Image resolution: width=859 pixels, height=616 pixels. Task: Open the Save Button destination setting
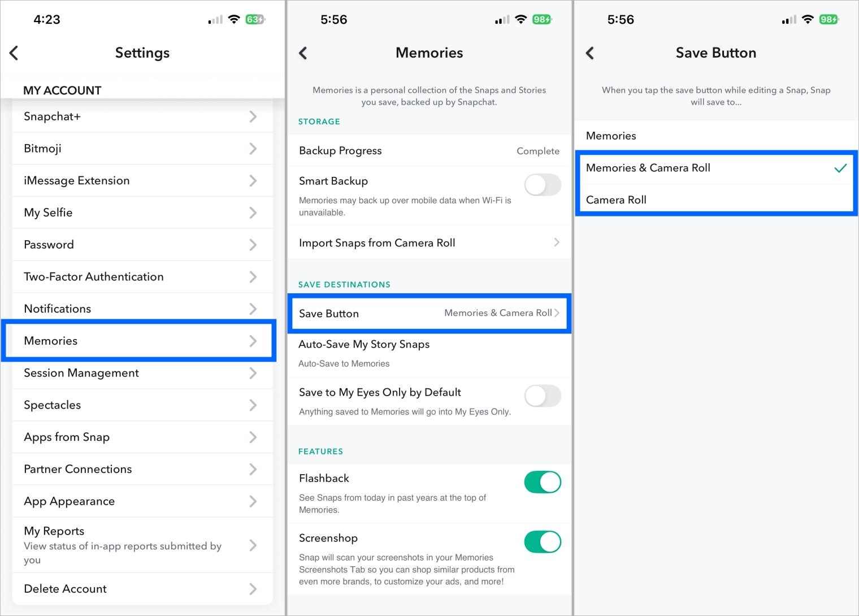[429, 313]
